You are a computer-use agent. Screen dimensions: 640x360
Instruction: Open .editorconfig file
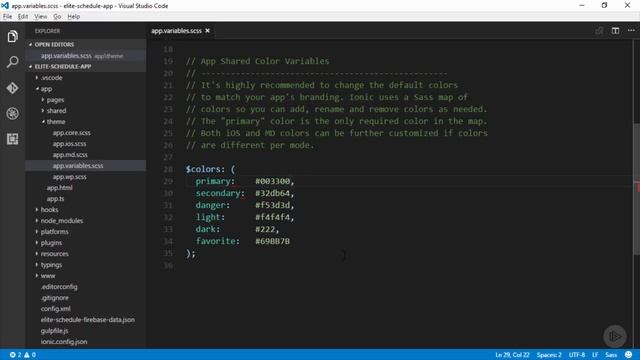tap(59, 287)
